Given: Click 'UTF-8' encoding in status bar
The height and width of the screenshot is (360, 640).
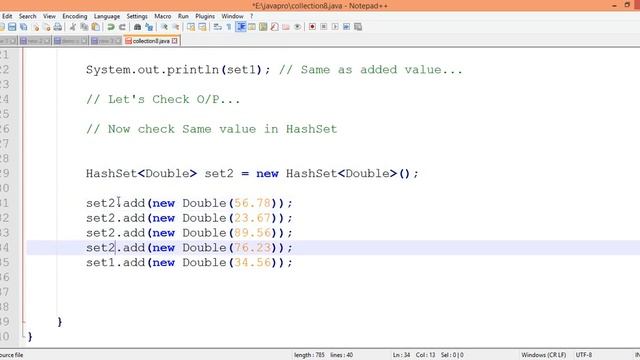Looking at the screenshot, I should pos(584,355).
